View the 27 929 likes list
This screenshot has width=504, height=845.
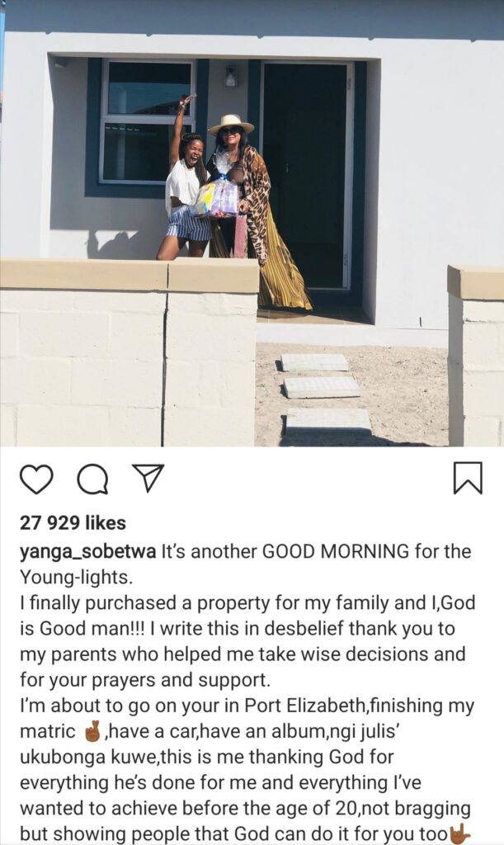click(x=73, y=522)
